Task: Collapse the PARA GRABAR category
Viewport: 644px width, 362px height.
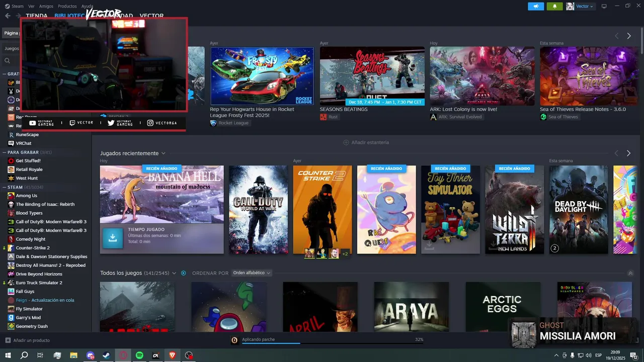Action: [x=4, y=152]
